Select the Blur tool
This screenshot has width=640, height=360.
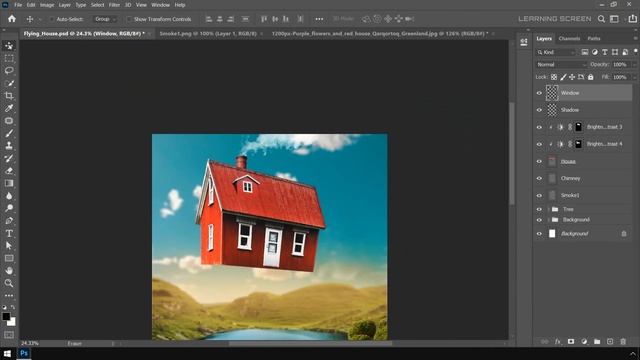tap(9, 196)
